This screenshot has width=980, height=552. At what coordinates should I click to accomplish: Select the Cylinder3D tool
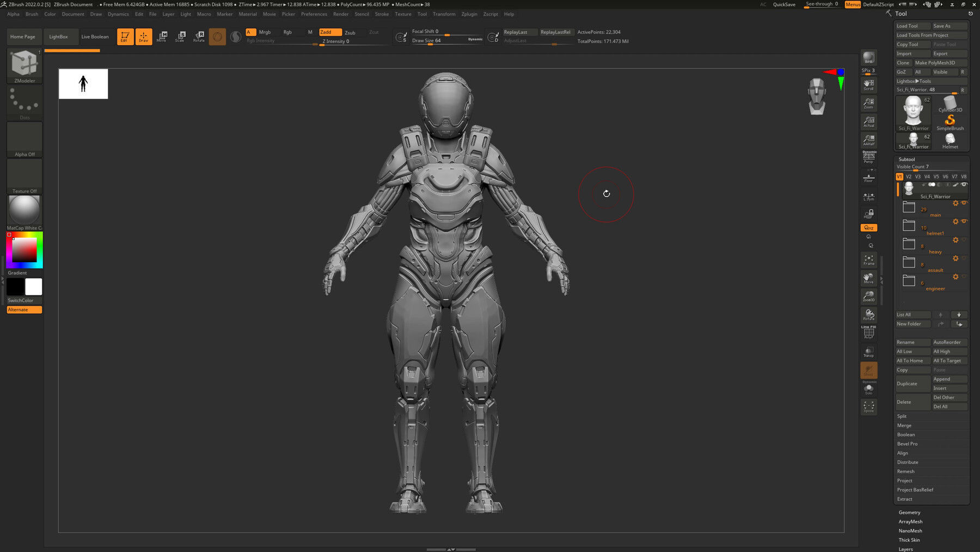tap(950, 104)
